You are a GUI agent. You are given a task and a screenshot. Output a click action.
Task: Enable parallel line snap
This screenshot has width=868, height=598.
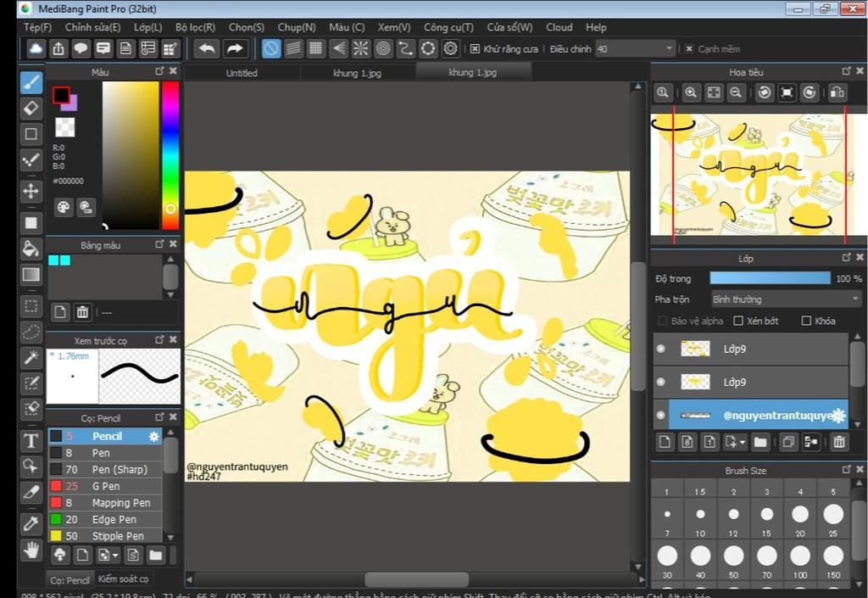coord(293,48)
